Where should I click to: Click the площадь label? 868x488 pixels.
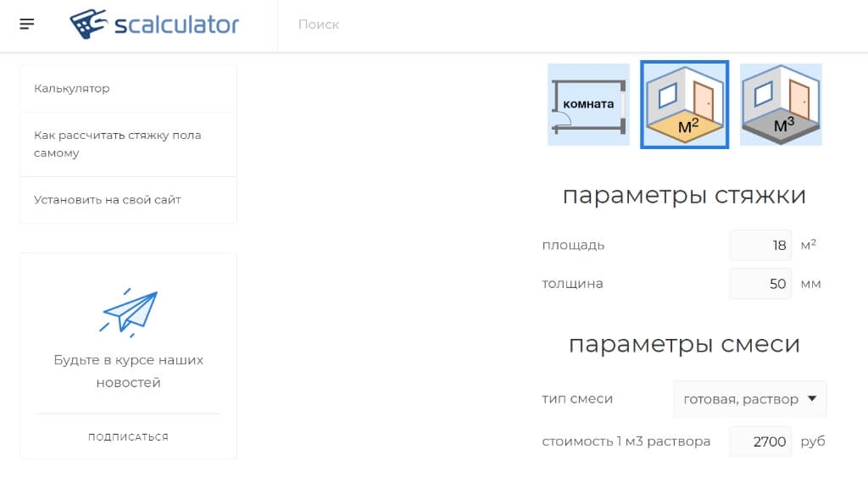click(573, 246)
